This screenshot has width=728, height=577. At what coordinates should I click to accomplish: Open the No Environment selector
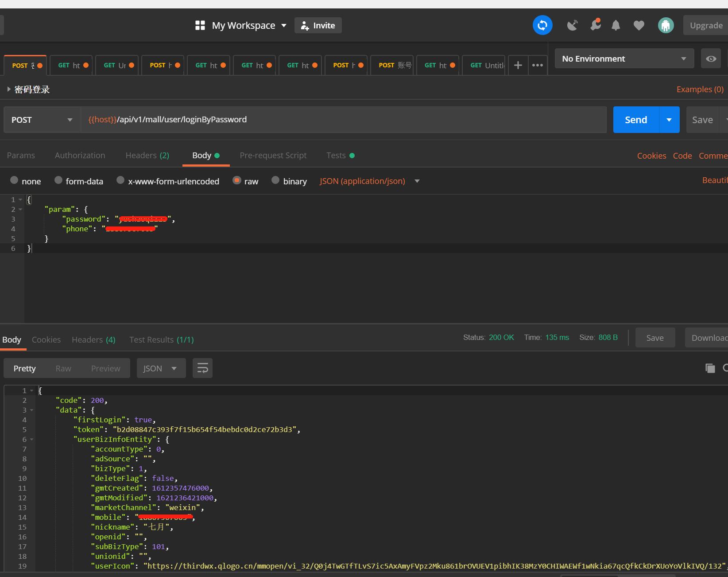coord(624,58)
